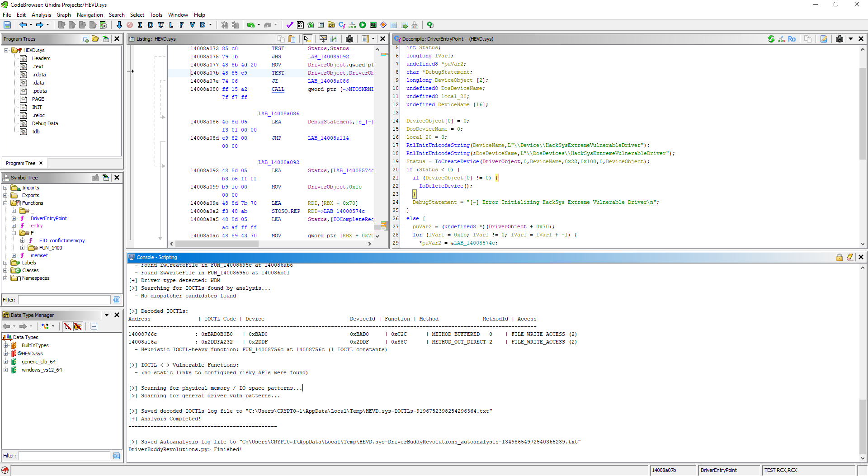
Task: Click the blue down arrow navigation icon
Action: [x=119, y=25]
